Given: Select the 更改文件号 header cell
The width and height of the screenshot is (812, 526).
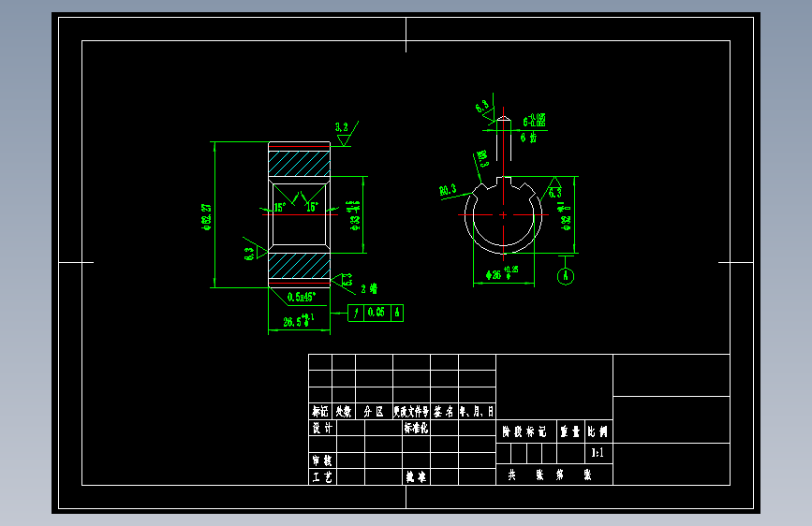Looking at the screenshot, I should (x=412, y=412).
